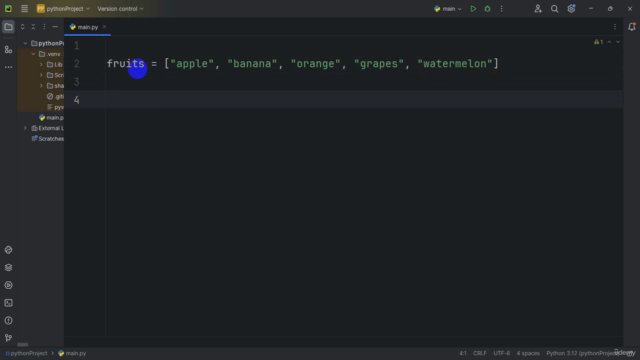
Task: Toggle the Project tool window icon
Action: pyautogui.click(x=8, y=27)
